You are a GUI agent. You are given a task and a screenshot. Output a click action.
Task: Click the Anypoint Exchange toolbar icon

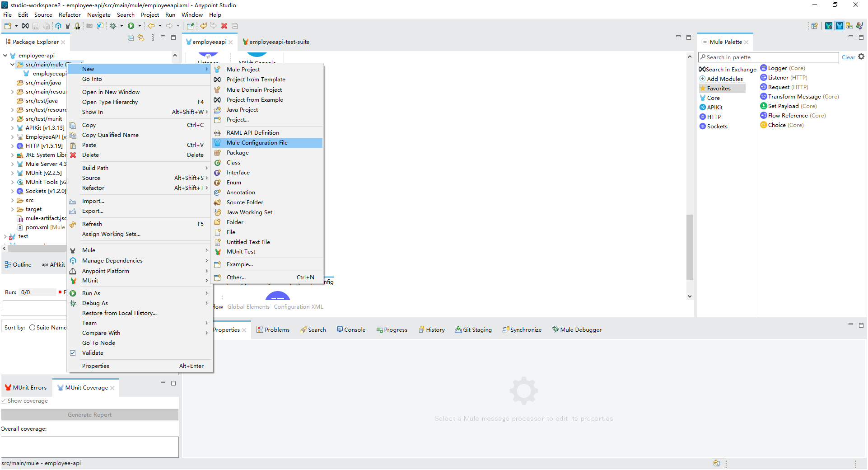pyautogui.click(x=25, y=26)
